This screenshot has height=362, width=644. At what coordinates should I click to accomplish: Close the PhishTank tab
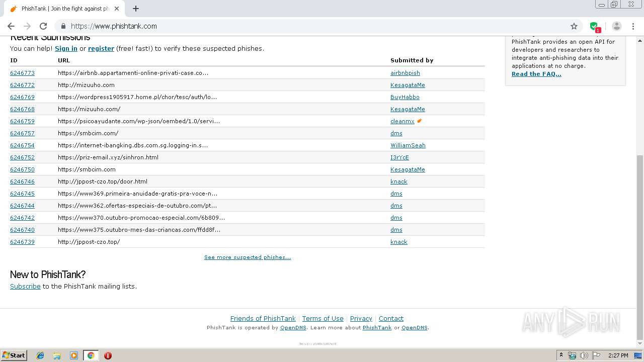tap(117, 9)
